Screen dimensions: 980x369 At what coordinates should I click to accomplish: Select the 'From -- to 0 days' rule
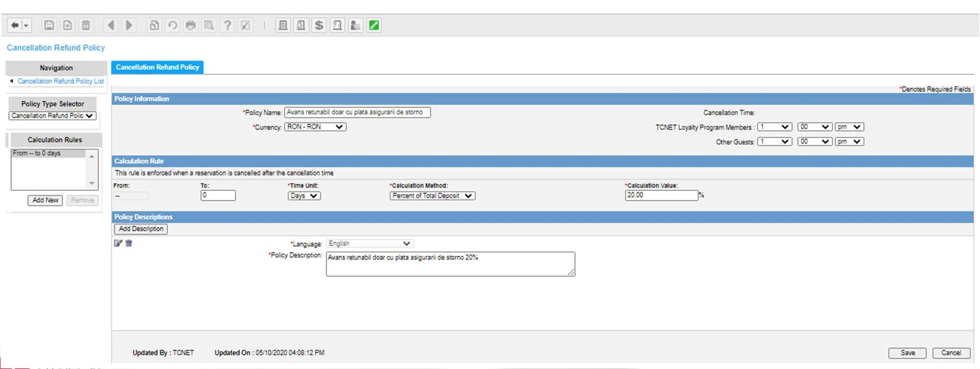[x=48, y=153]
